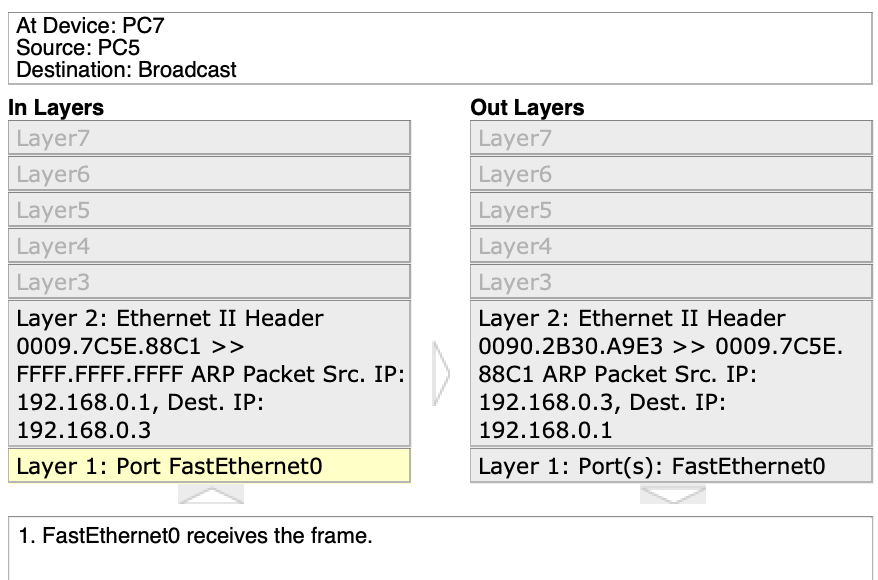Click Out Layers Layer5 box

671,210
